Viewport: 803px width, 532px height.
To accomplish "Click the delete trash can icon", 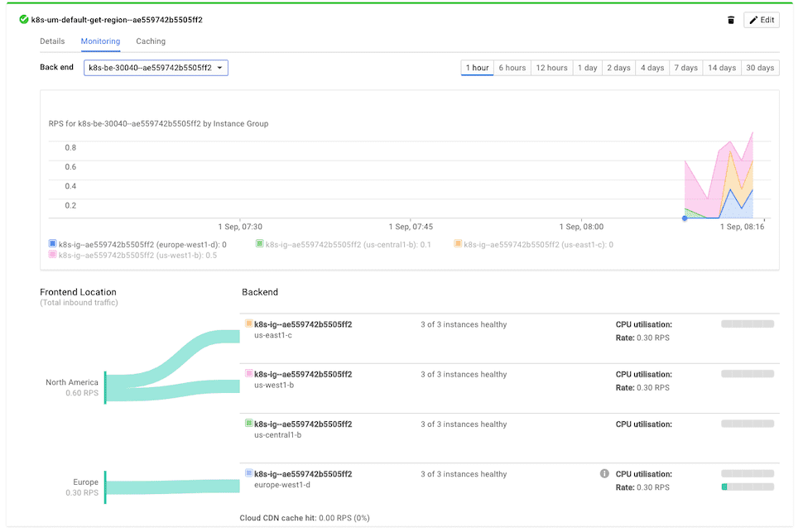I will click(x=731, y=20).
